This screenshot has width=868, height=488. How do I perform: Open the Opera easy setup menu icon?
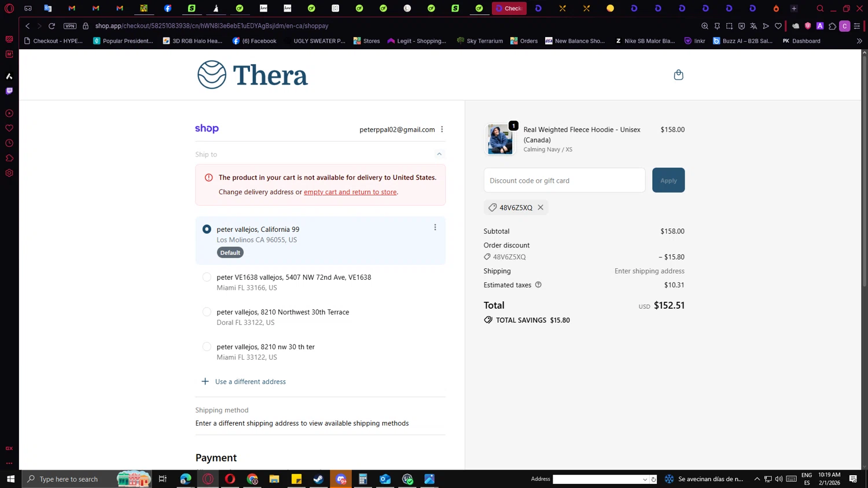click(857, 26)
